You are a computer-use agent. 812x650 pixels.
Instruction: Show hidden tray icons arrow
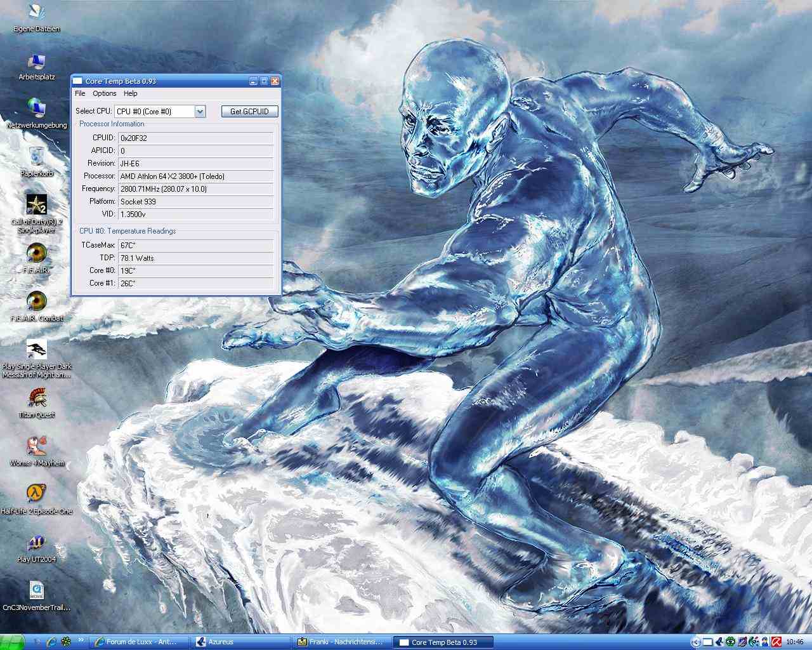tap(696, 642)
